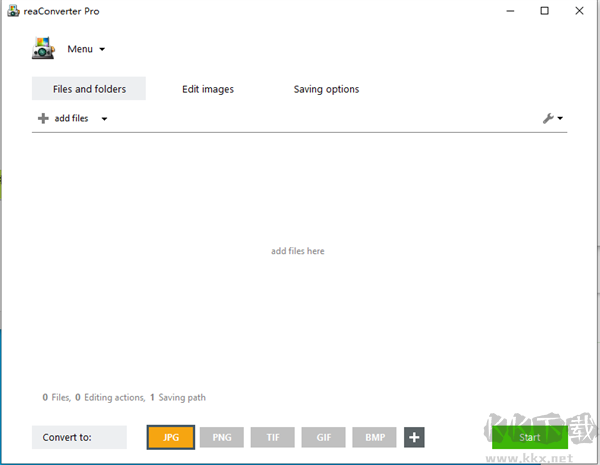Pick BMP output format
The height and width of the screenshot is (465, 600).
375,437
